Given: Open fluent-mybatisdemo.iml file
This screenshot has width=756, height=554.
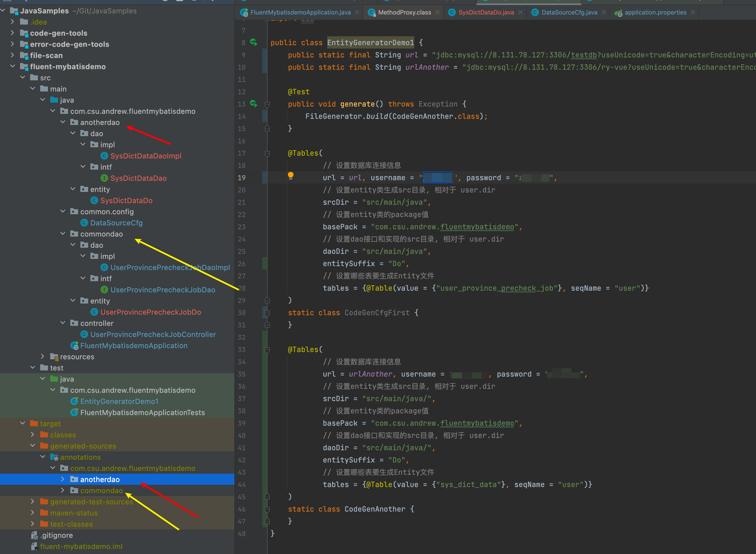Looking at the screenshot, I should (81, 547).
